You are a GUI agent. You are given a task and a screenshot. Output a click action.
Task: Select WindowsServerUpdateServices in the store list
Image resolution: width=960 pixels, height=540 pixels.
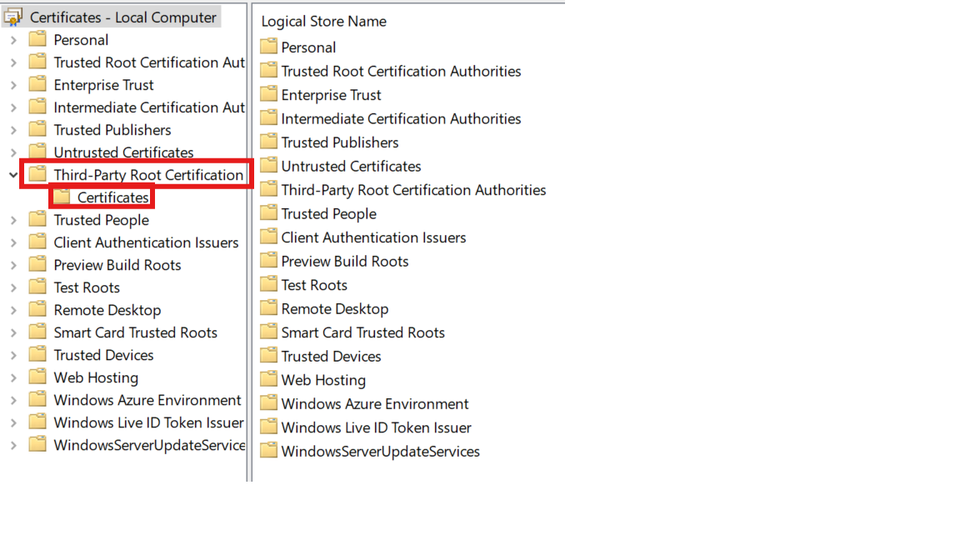380,451
